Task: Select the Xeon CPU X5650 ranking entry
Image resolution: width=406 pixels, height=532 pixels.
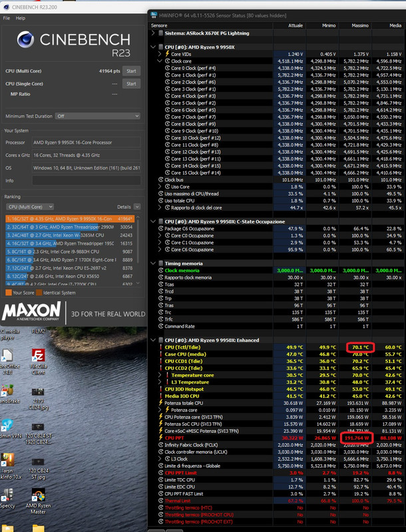Action: click(x=70, y=276)
